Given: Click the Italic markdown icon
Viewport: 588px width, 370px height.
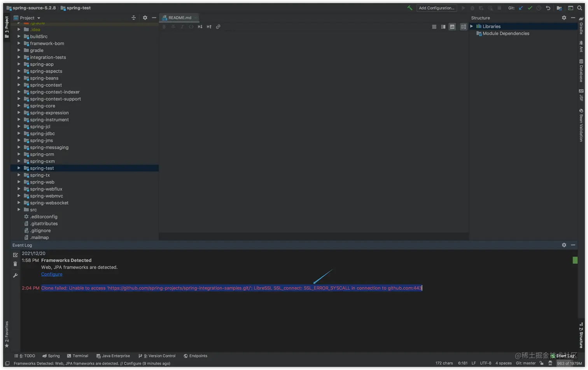Looking at the screenshot, I should [x=182, y=27].
